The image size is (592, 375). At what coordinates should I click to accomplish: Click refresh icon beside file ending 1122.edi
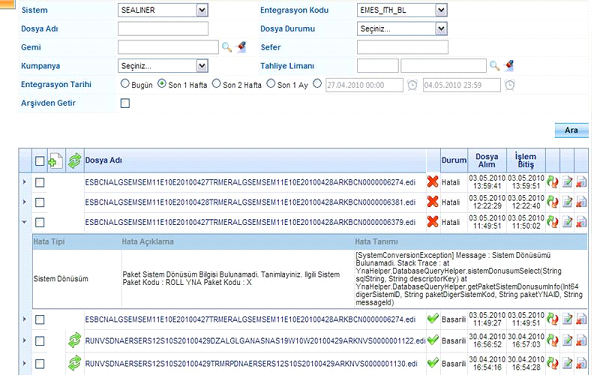(75, 340)
